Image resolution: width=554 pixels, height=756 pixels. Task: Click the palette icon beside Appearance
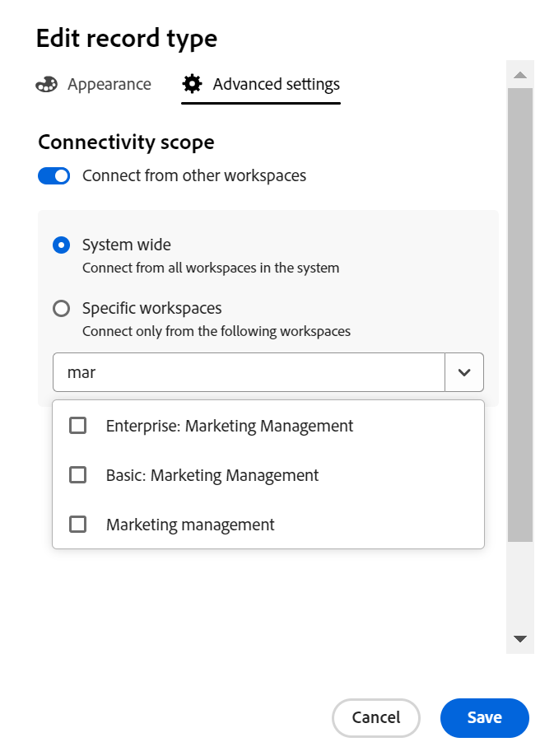tap(47, 84)
